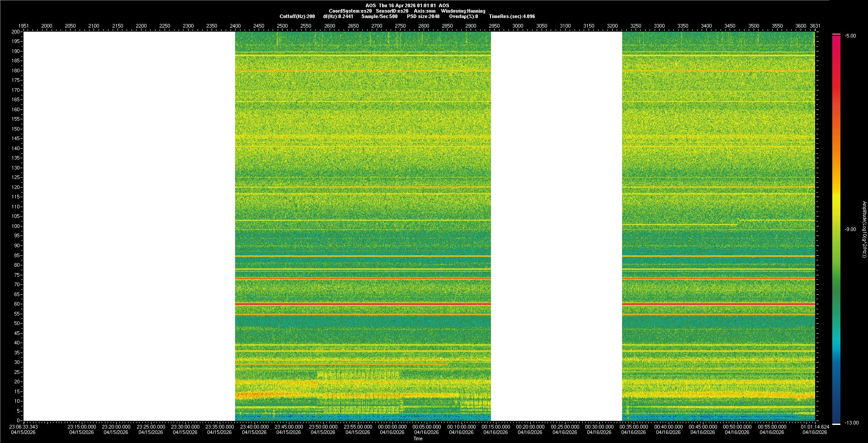The image size is (868, 443).
Task: Select the -9.00 colorbar label
Action: click(850, 230)
